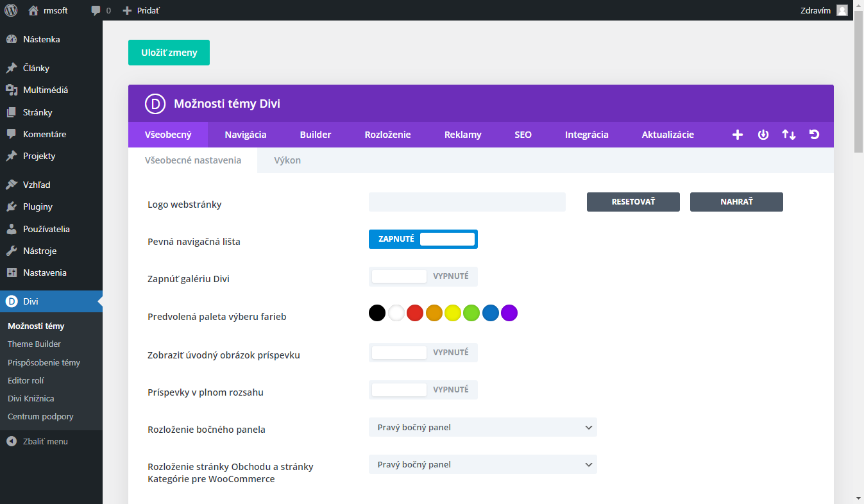Pick the green palette color swatch
Screen dimensions: 864x504
[x=471, y=313]
